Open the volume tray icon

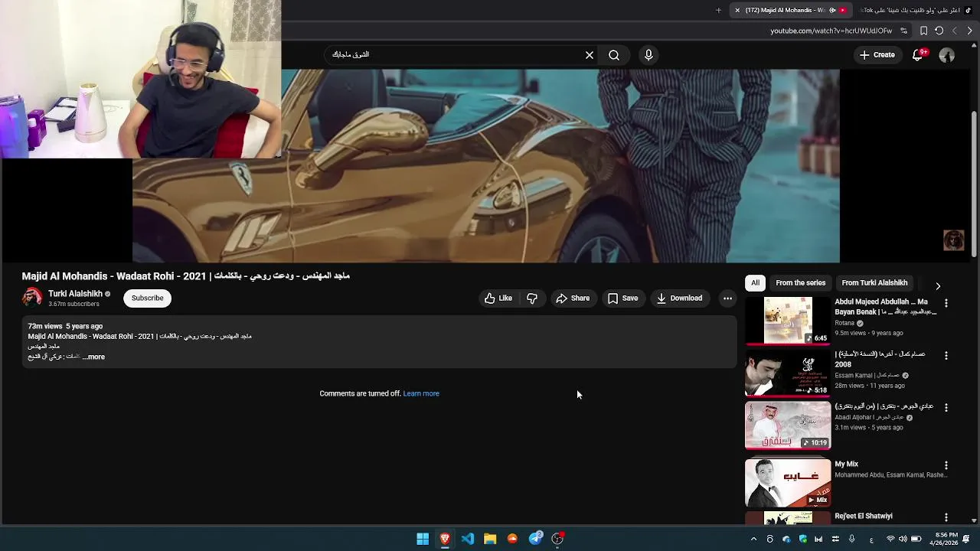903,540
